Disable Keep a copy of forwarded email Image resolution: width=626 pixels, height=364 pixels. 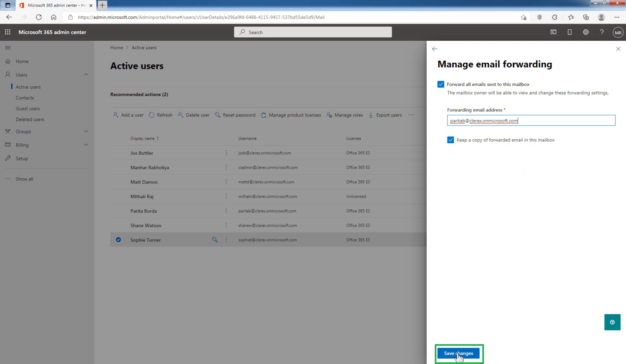click(450, 140)
